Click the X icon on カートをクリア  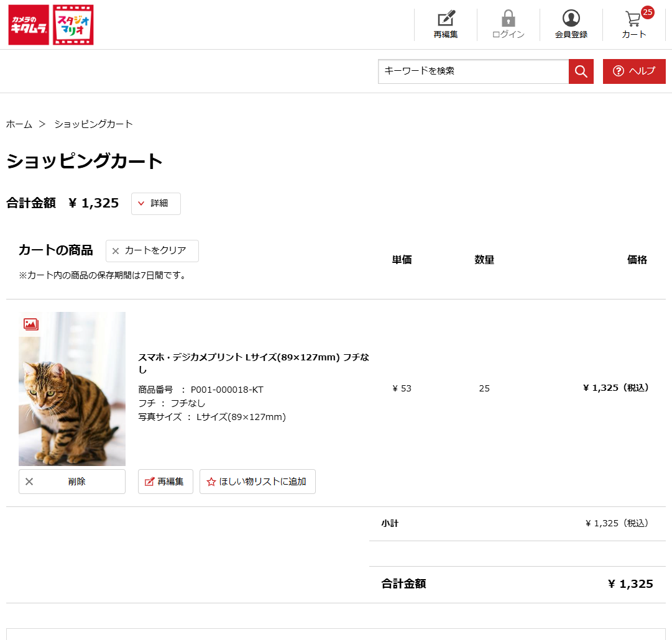click(115, 251)
